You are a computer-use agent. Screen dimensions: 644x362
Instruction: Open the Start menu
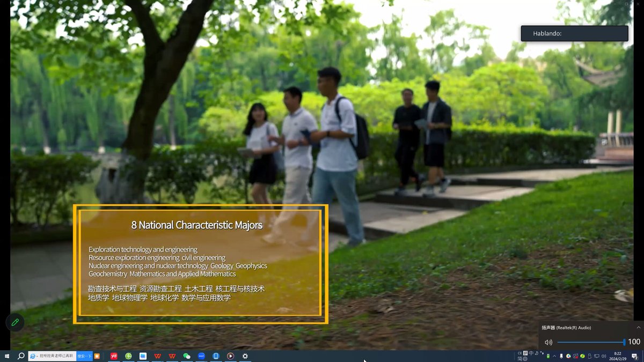6,355
